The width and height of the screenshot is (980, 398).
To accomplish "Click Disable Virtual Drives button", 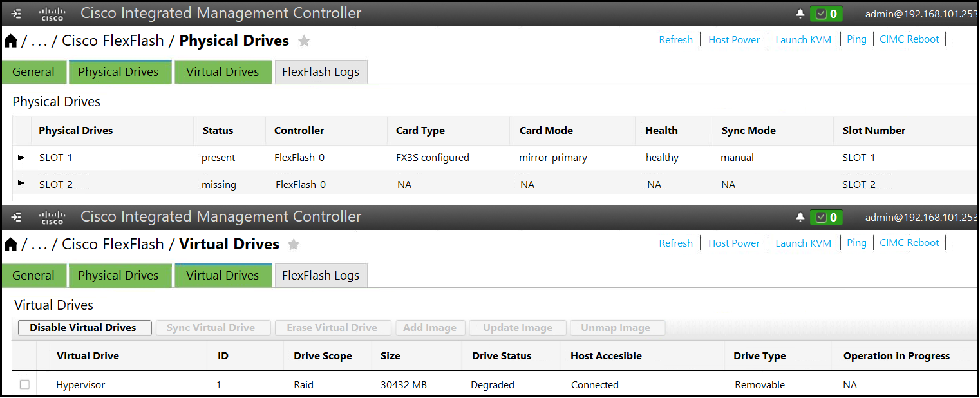I will click(x=84, y=328).
